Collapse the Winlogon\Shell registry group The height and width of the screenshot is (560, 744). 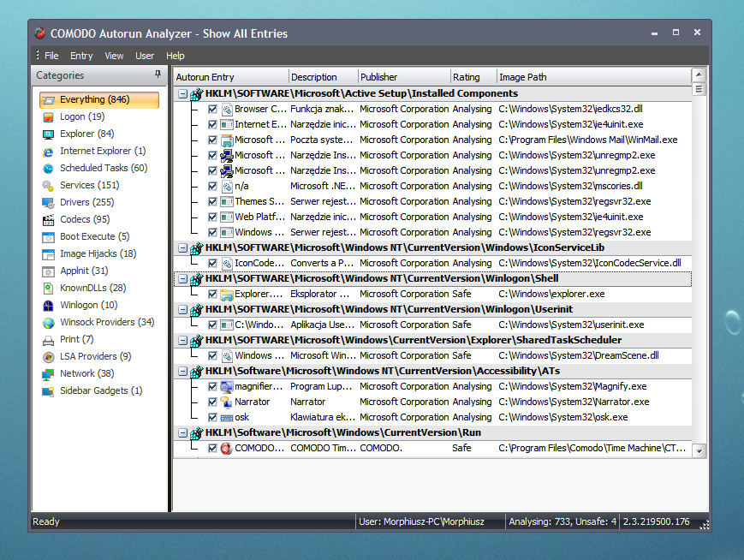pos(183,278)
